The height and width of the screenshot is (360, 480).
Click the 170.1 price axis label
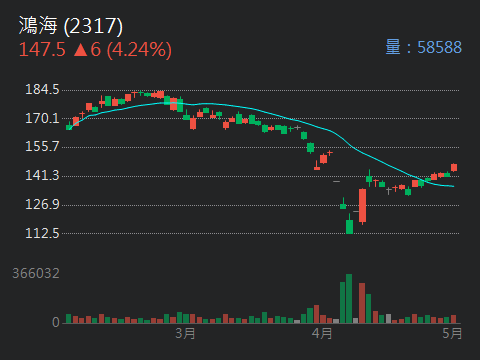click(x=42, y=118)
